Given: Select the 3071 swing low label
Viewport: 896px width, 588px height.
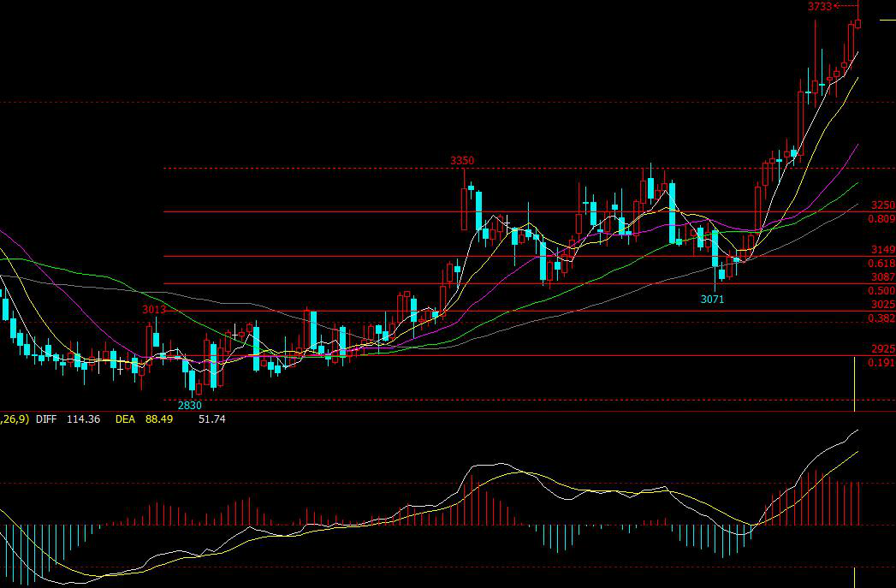Looking at the screenshot, I should click(712, 300).
